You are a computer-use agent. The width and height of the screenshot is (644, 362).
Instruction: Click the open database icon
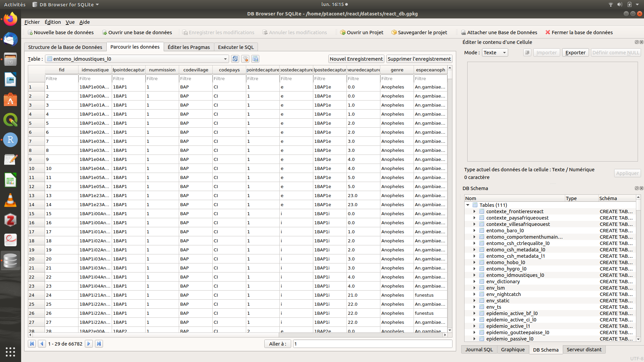click(105, 32)
